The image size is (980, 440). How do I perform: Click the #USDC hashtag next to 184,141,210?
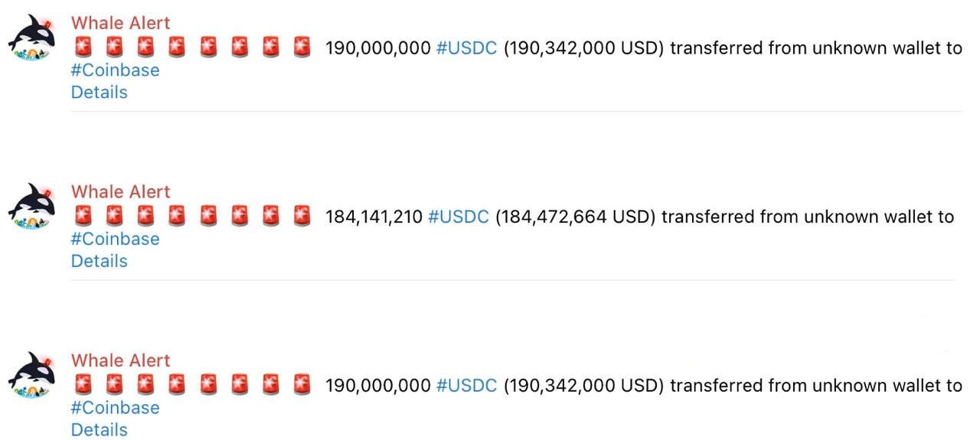[458, 217]
